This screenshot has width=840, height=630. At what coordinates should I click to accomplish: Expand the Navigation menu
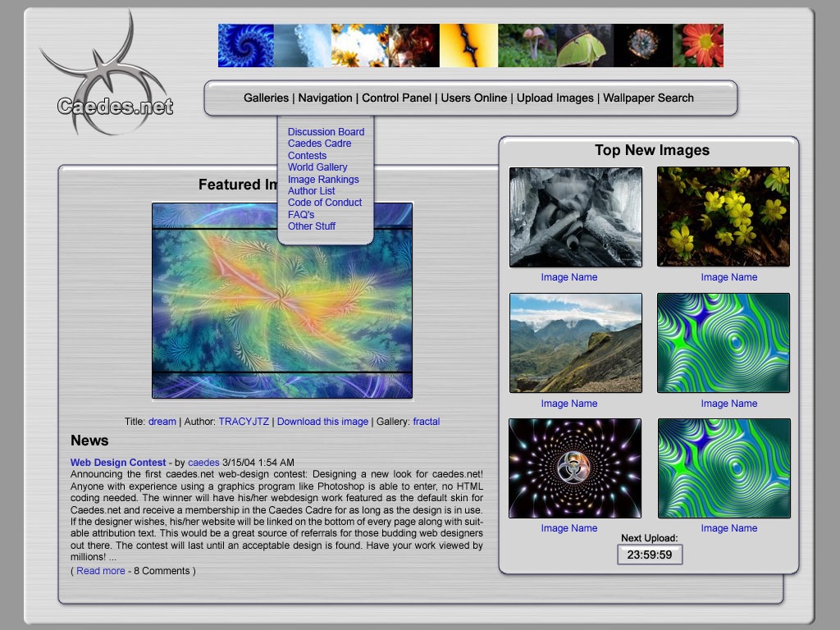click(325, 98)
